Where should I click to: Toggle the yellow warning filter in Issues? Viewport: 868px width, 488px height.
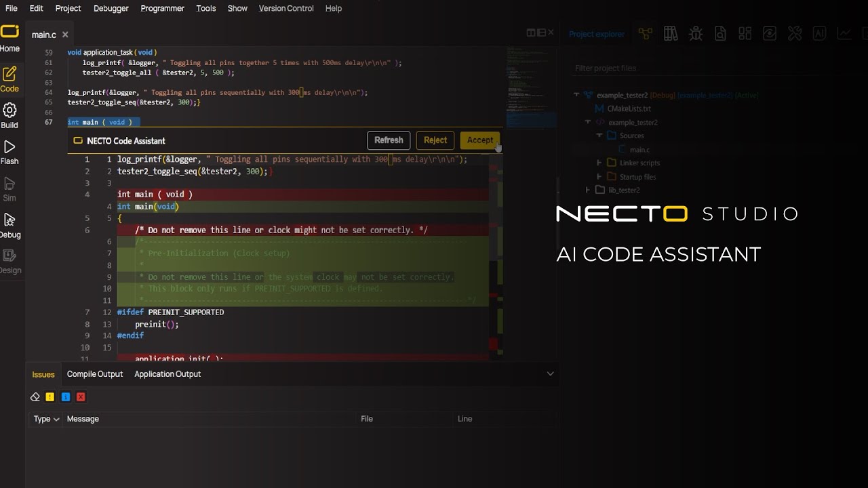coord(50,397)
